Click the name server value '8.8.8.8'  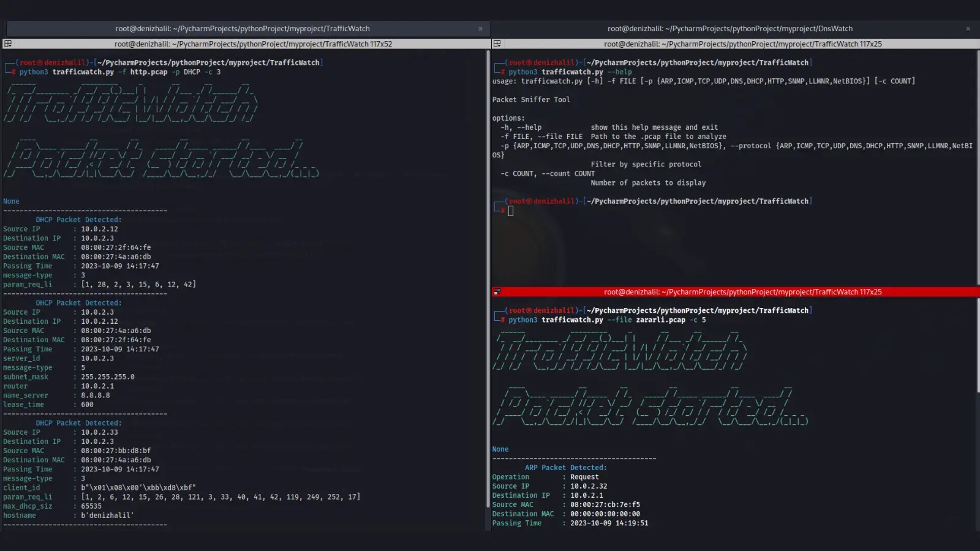[96, 395]
